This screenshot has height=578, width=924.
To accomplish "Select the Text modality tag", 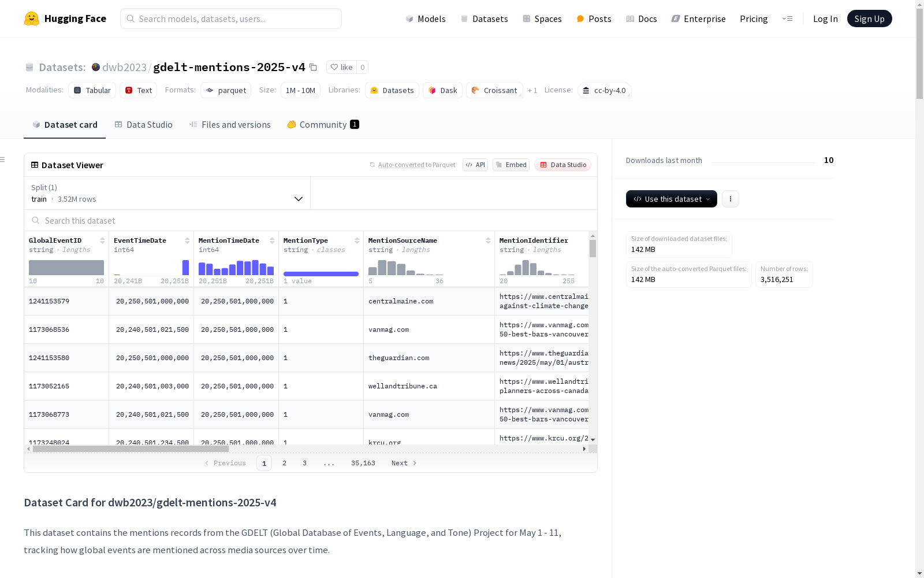I will pos(139,90).
